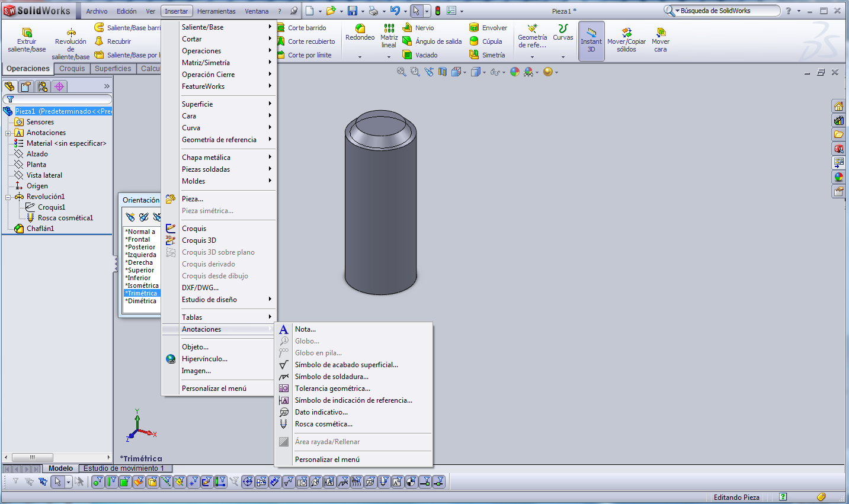849x504 pixels.
Task: Open the Herramientas menu
Action: (x=216, y=11)
